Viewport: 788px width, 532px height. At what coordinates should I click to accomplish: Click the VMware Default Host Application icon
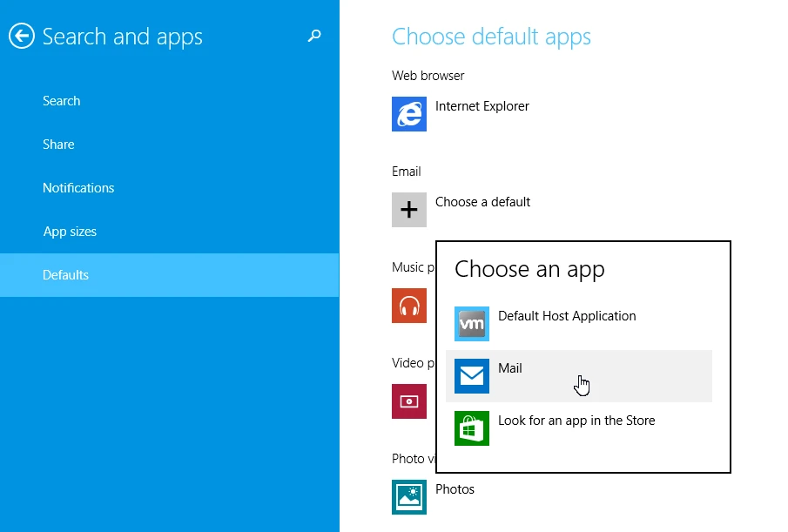pos(472,324)
